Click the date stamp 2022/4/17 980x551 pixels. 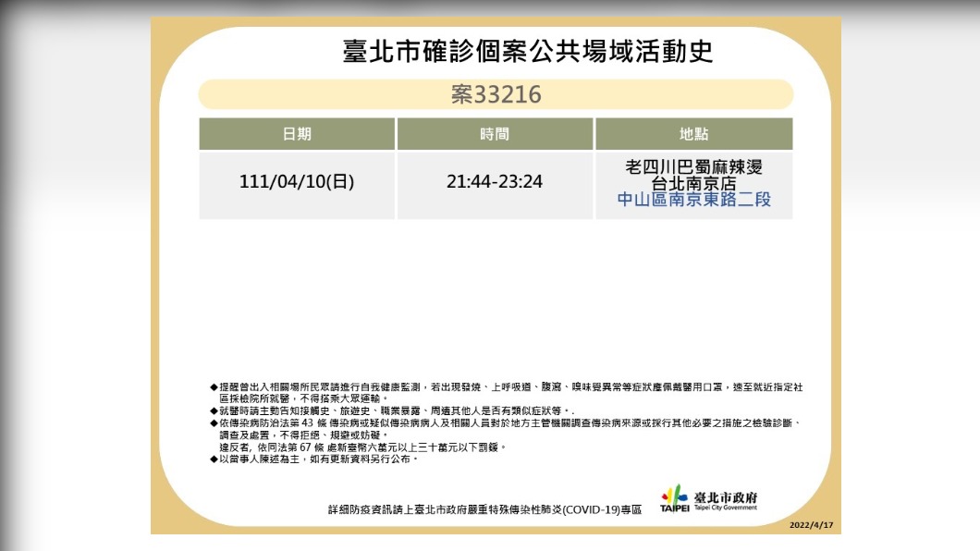click(x=811, y=525)
